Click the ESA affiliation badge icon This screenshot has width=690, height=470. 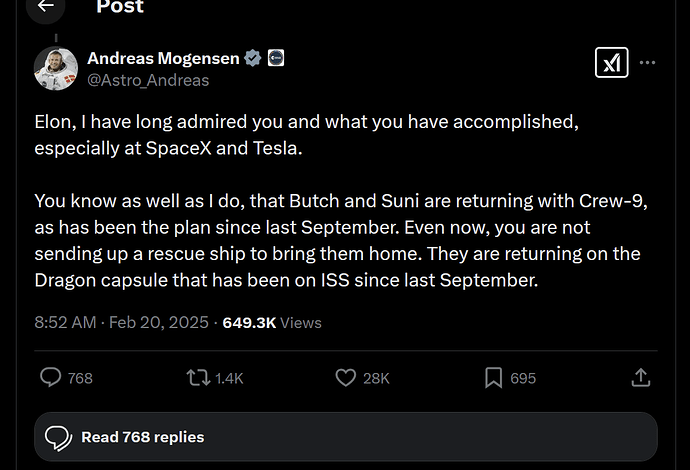pyautogui.click(x=276, y=58)
